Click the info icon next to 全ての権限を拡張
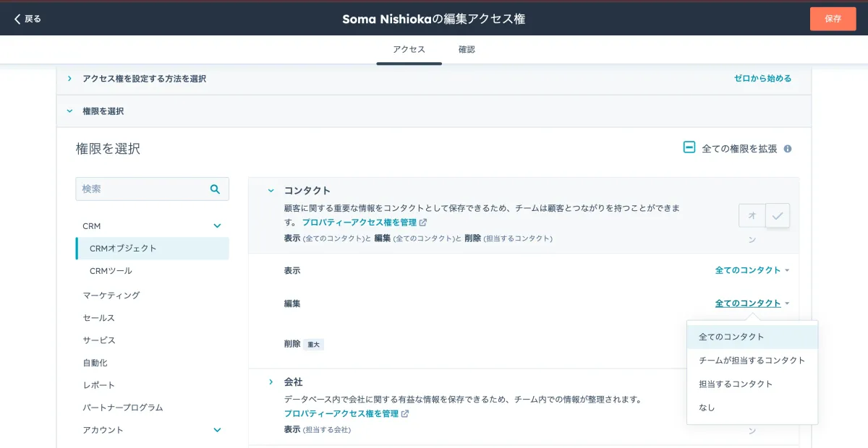 click(788, 148)
